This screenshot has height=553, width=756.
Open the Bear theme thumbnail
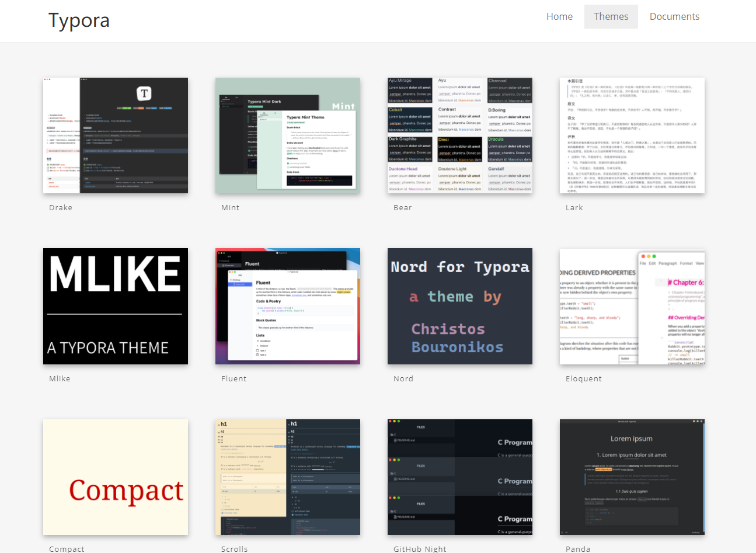(x=460, y=135)
